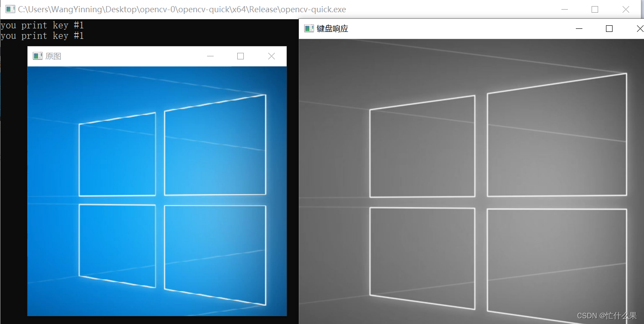Click the grayscale Windows logo image in 键盘响应
The height and width of the screenshot is (324, 644).
click(471, 181)
